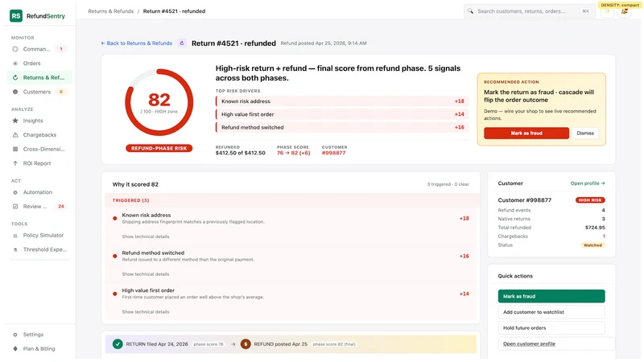This screenshot has width=644, height=362.
Task: Click the search customers input field
Action: coord(529,11)
